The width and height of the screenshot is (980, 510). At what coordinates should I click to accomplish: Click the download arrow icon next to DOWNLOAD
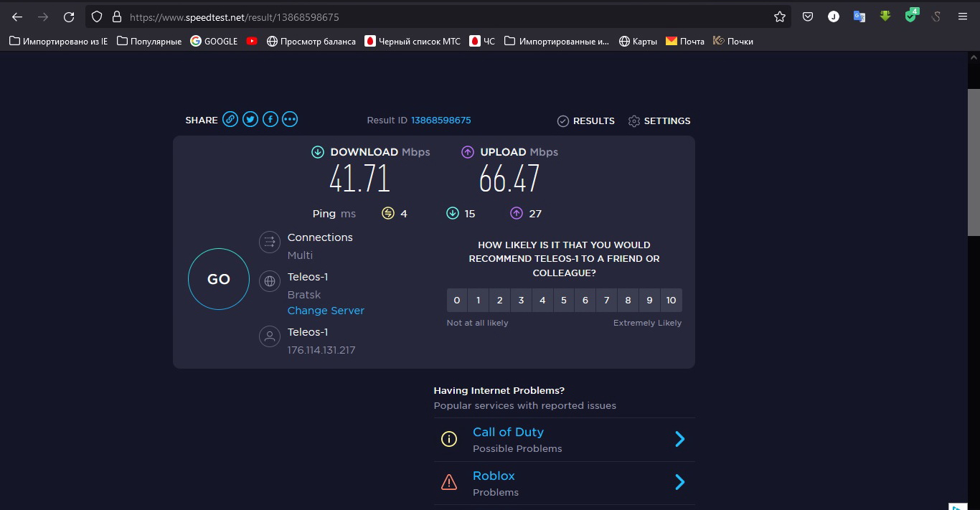tap(318, 152)
